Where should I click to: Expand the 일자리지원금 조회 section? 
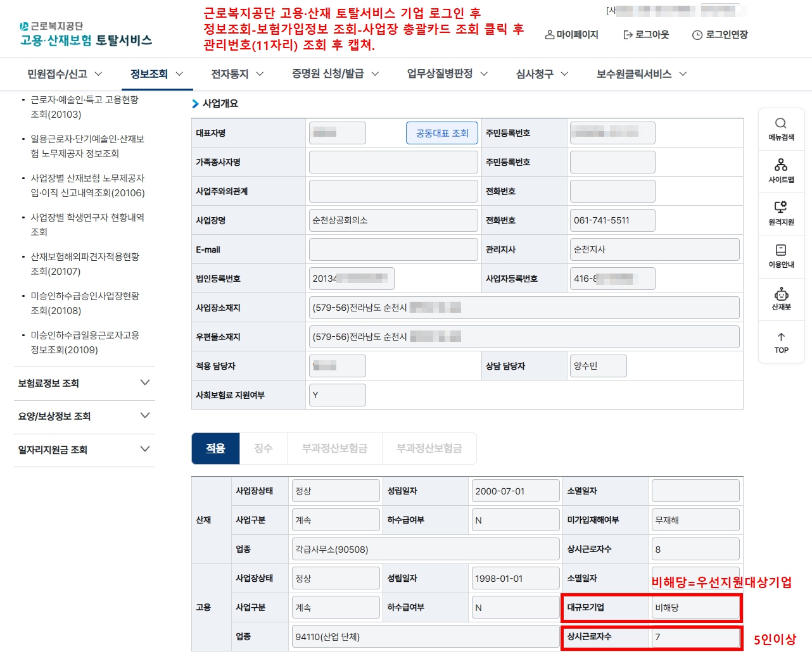coord(84,450)
